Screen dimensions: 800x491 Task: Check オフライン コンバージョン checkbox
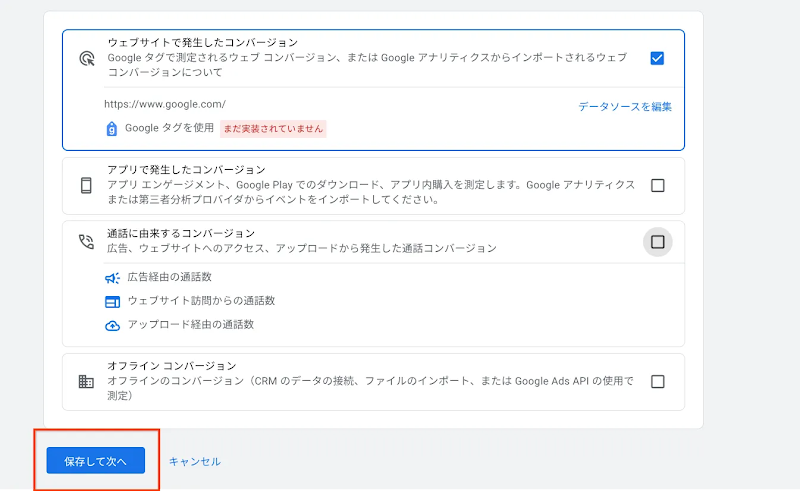658,381
